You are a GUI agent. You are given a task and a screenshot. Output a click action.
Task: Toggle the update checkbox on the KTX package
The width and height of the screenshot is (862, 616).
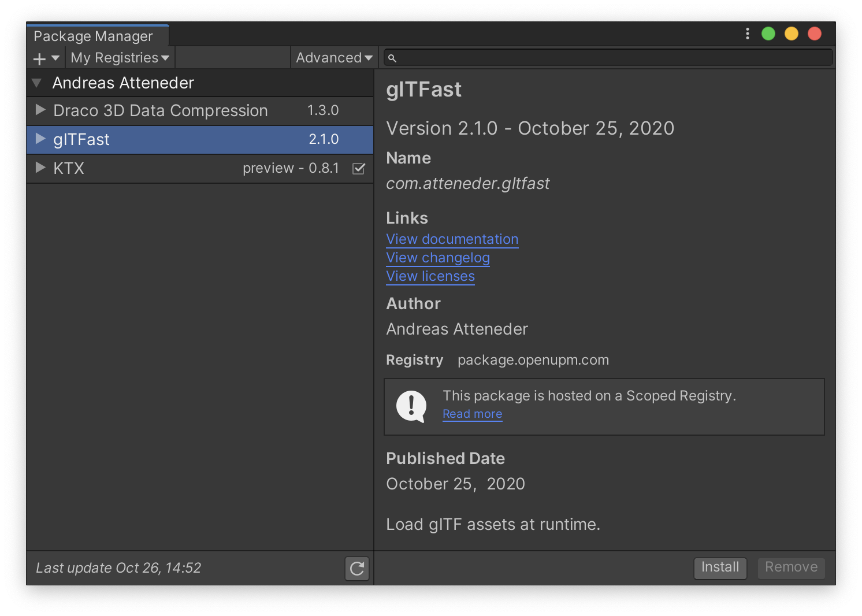359,169
